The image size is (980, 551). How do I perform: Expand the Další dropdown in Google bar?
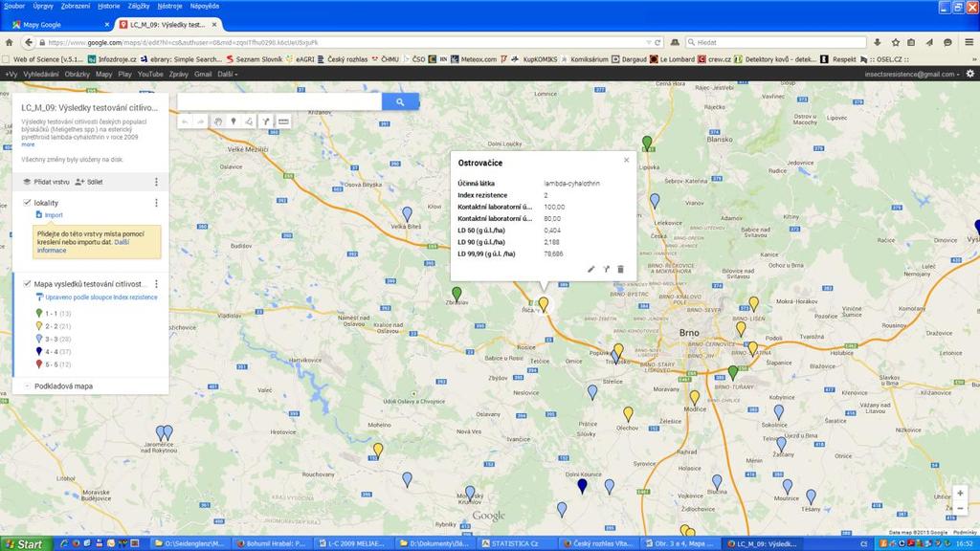point(227,74)
